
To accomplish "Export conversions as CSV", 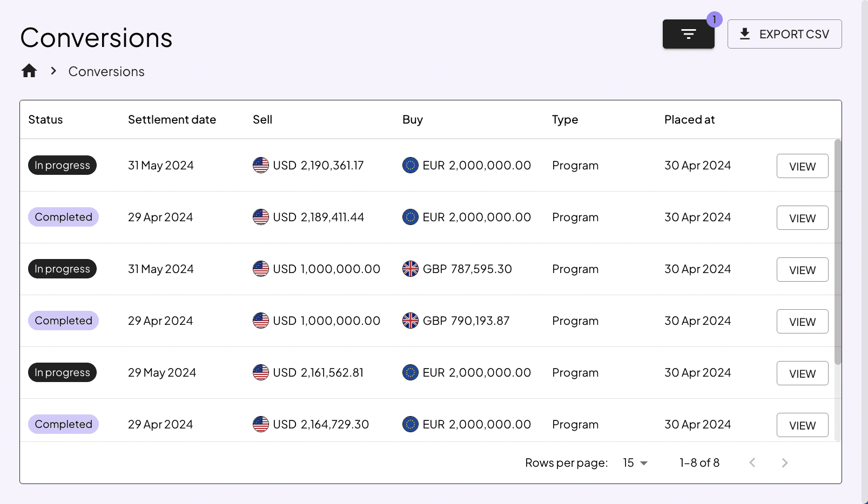I will [x=784, y=34].
